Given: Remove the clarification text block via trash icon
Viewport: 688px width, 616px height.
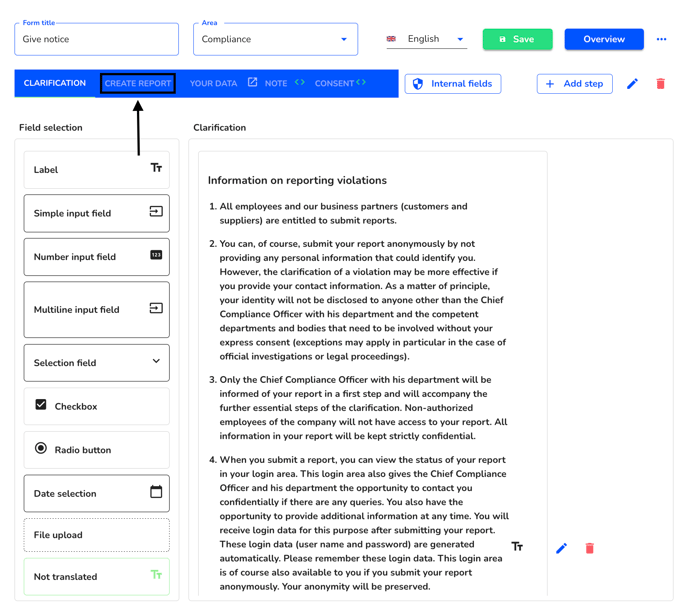Looking at the screenshot, I should pos(590,548).
